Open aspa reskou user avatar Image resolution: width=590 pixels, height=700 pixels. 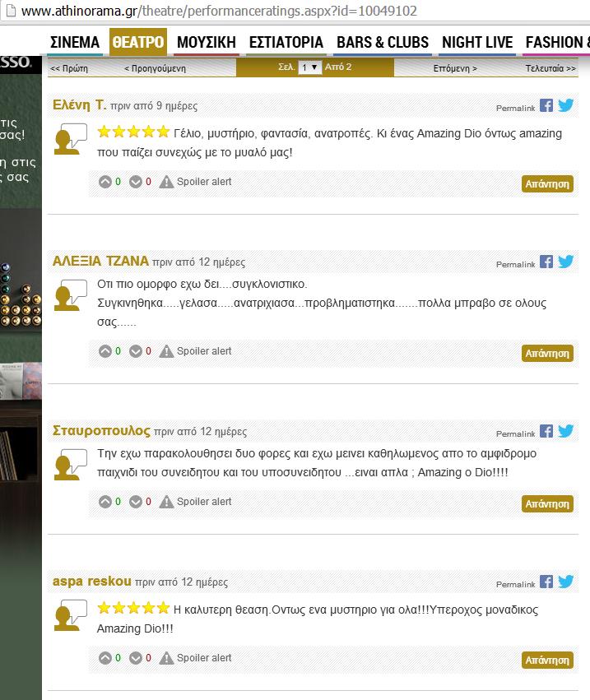(70, 615)
